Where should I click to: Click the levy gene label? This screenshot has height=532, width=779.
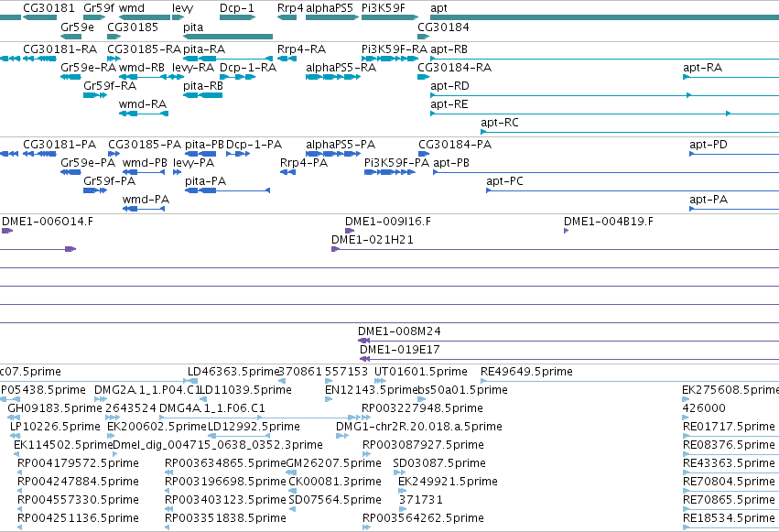click(183, 8)
